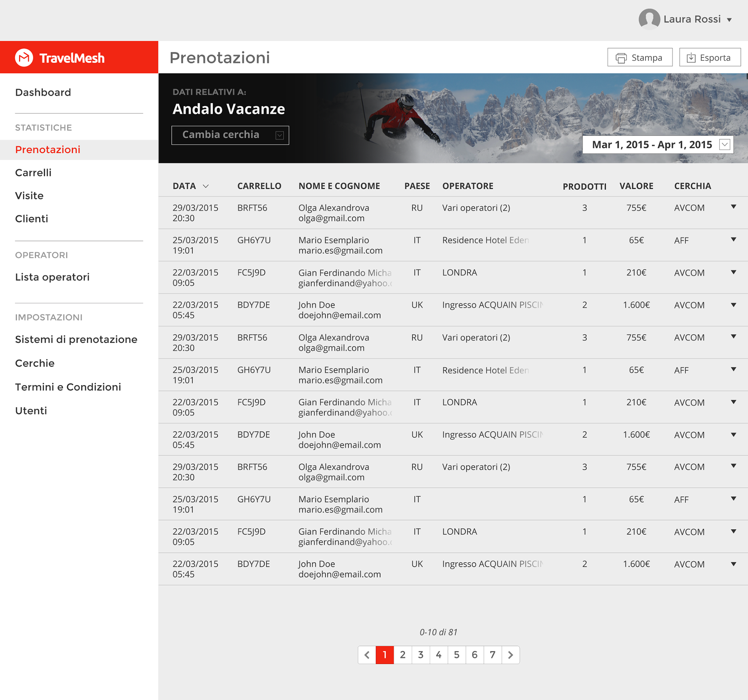Expand first Olga Alexandrova booking row
The width and height of the screenshot is (748, 700).
[733, 207]
